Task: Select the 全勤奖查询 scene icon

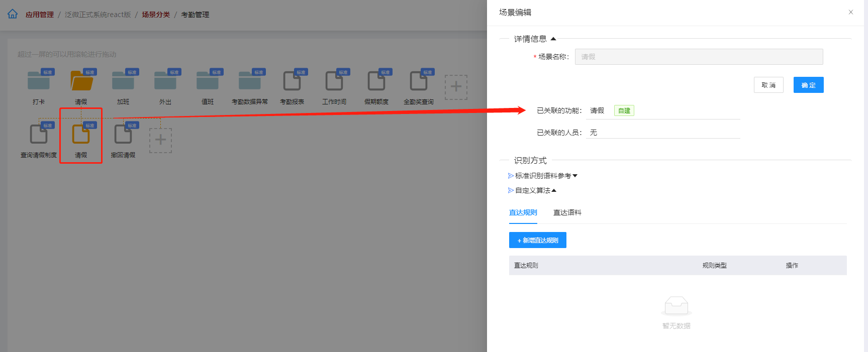Action: 419,80
